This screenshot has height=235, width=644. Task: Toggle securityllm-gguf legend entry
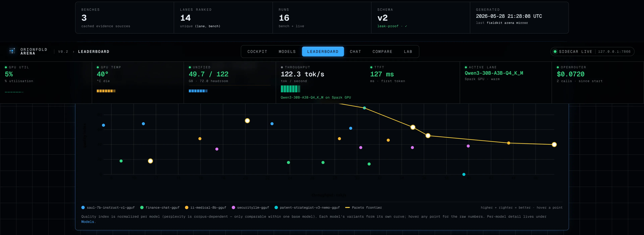(251, 207)
